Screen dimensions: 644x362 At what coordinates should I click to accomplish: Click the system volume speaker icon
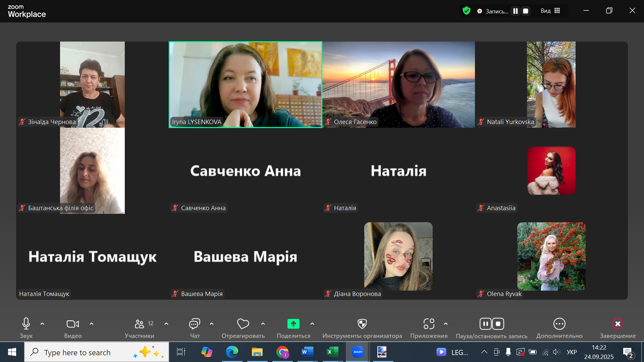point(556,352)
